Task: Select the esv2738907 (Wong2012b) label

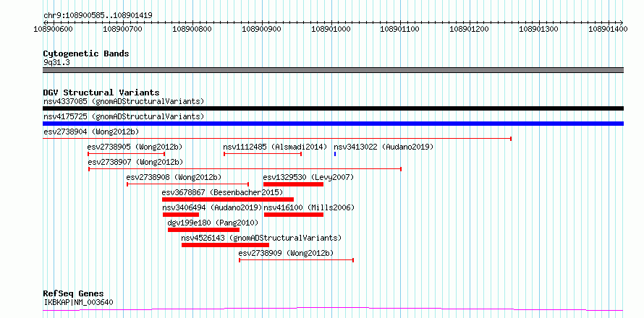Action: pyautogui.click(x=135, y=162)
